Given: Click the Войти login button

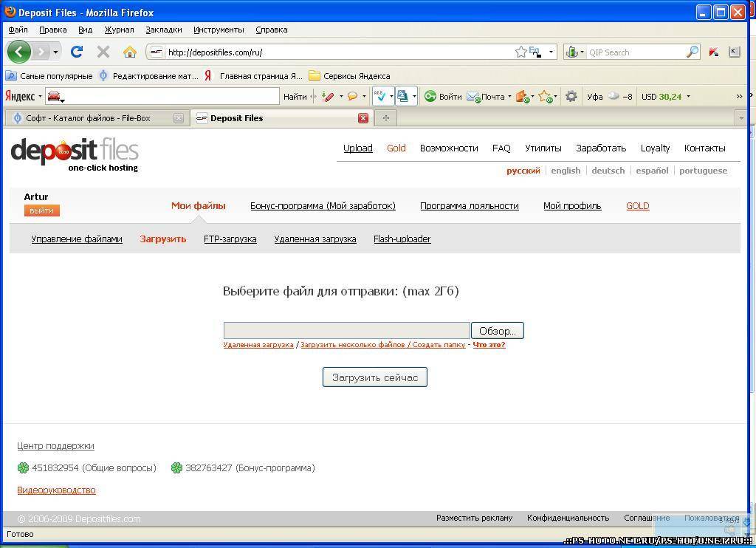Looking at the screenshot, I should (x=443, y=97).
